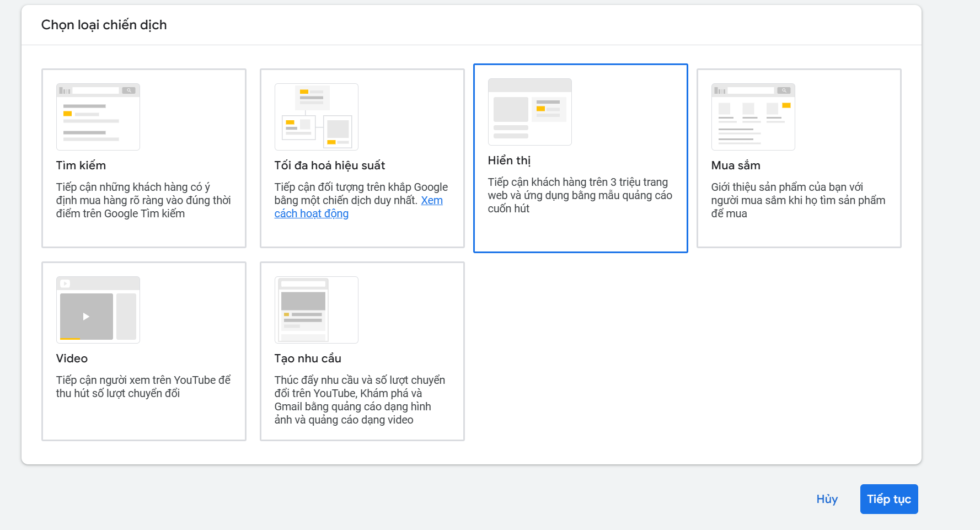Click the Mua sắm card description text
This screenshot has height=530, width=980.
[798, 200]
